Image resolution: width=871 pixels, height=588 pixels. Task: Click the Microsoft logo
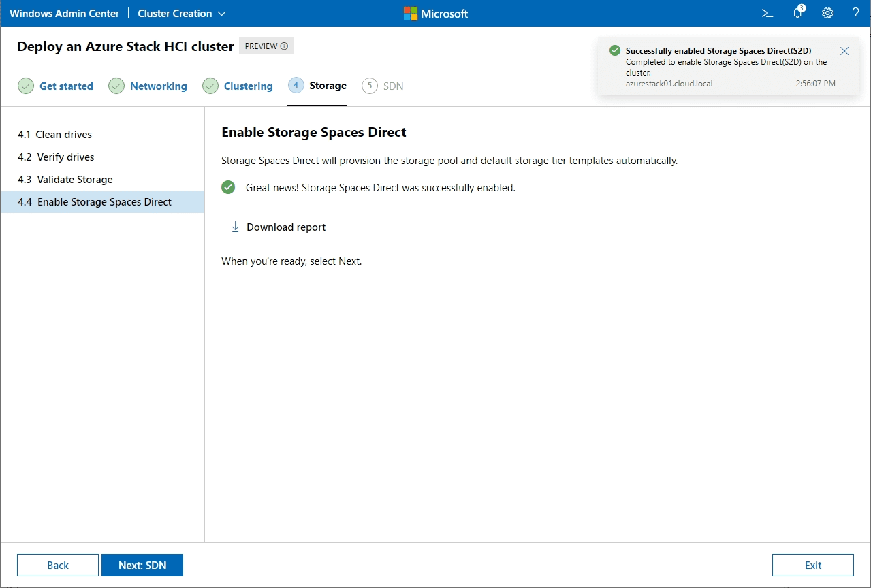pyautogui.click(x=435, y=14)
